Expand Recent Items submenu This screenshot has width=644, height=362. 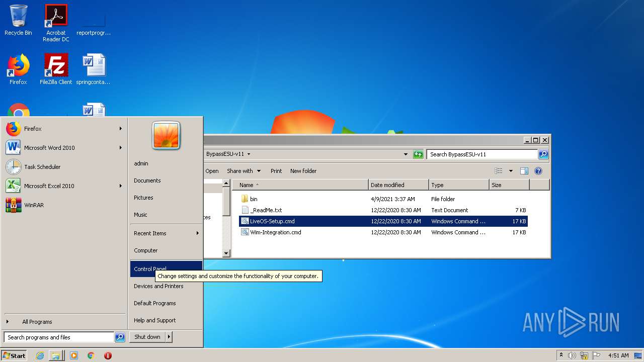(166, 233)
